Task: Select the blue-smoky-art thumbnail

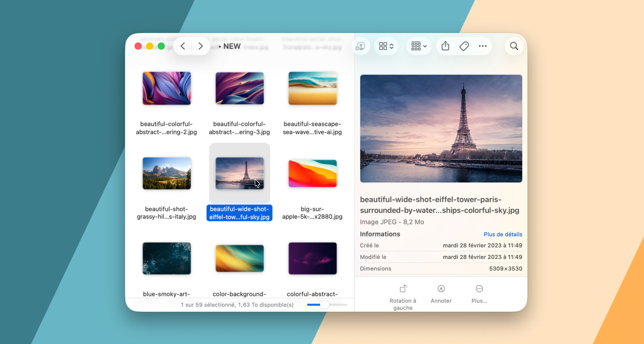Action: coord(167,258)
